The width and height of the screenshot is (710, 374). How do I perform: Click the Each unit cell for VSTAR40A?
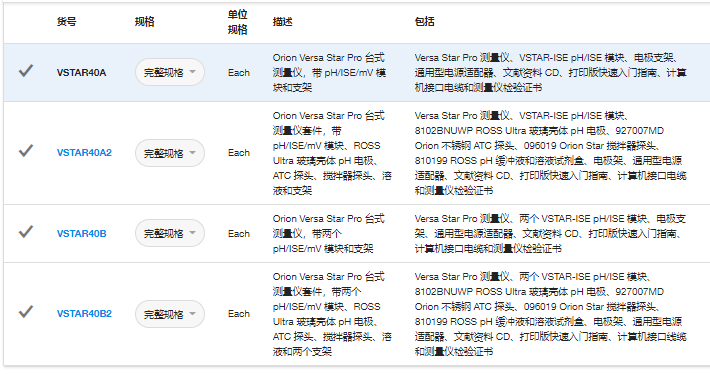[x=239, y=72]
